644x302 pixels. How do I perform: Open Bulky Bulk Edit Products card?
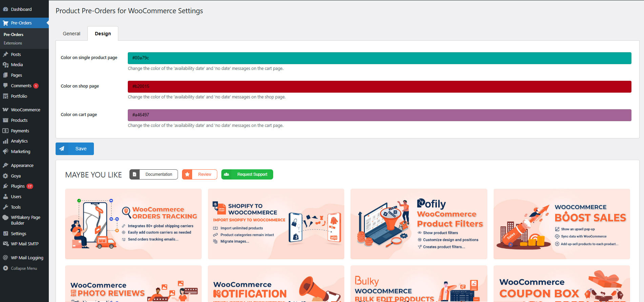(419, 284)
